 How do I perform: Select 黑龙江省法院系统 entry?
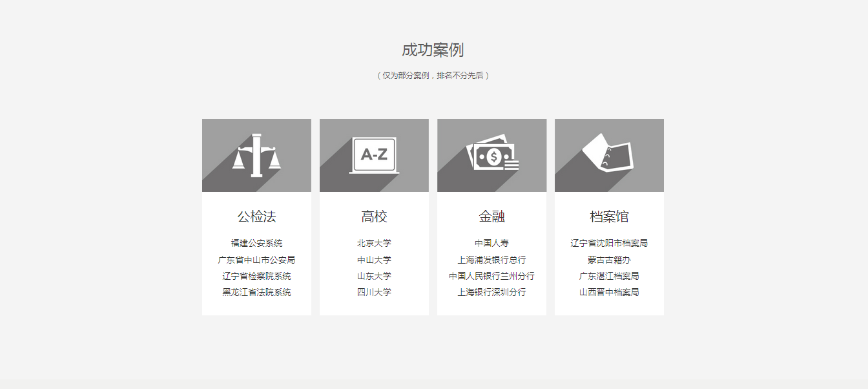256,292
